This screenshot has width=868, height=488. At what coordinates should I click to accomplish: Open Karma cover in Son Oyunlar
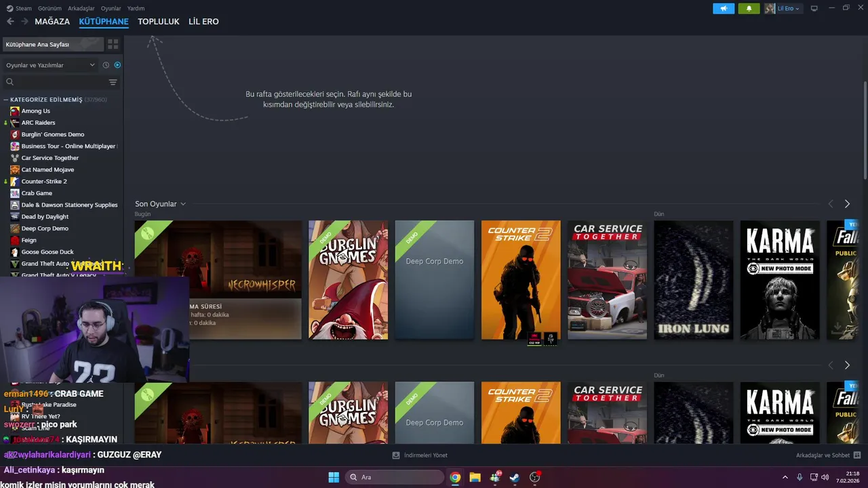[780, 280]
